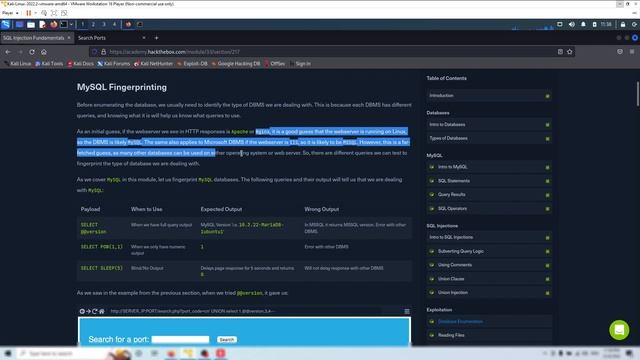This screenshot has height=360, width=640.
Task: Click the site lock icon in address bar
Action: [x=103, y=52]
